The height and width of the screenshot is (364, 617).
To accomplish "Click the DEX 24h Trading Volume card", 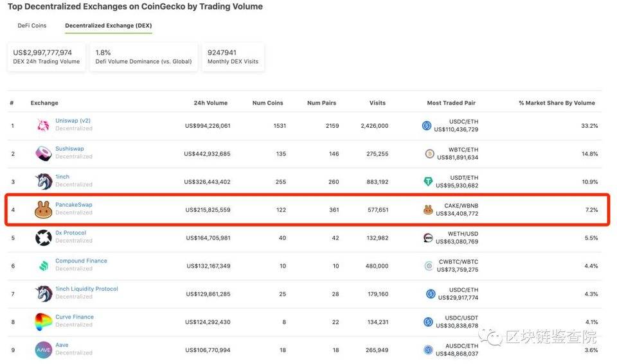I will pyautogui.click(x=46, y=57).
